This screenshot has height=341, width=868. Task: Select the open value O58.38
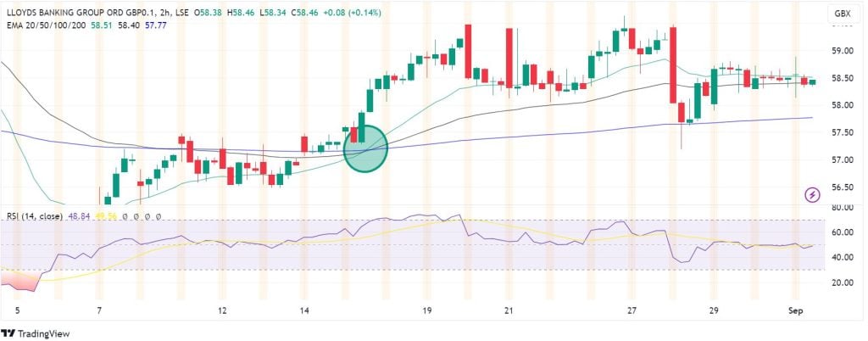tap(210, 13)
